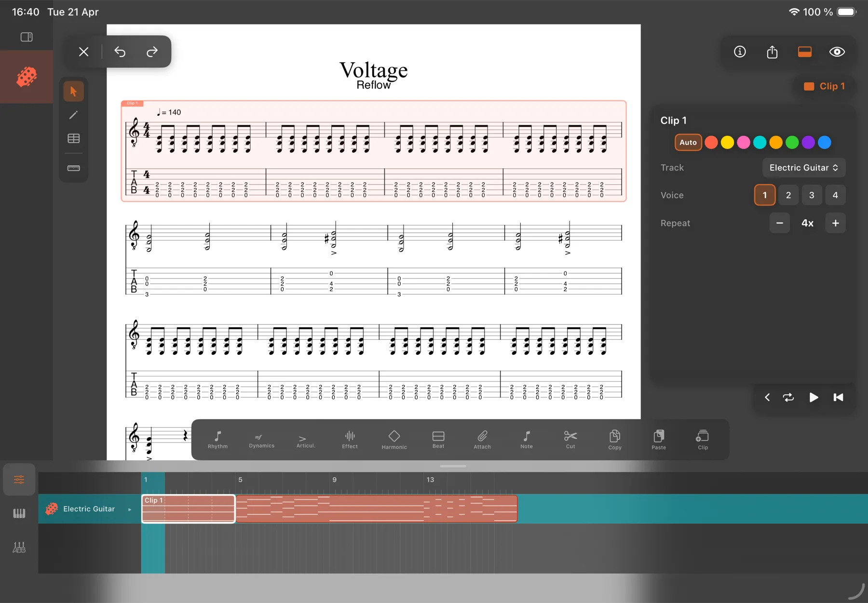Open the ruler tool
868x603 pixels.
click(x=74, y=168)
